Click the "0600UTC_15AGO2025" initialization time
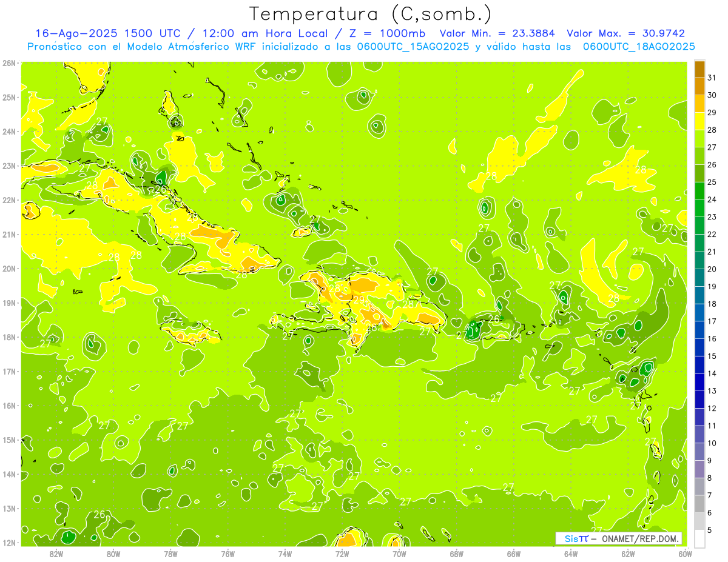728x562 pixels. click(413, 46)
